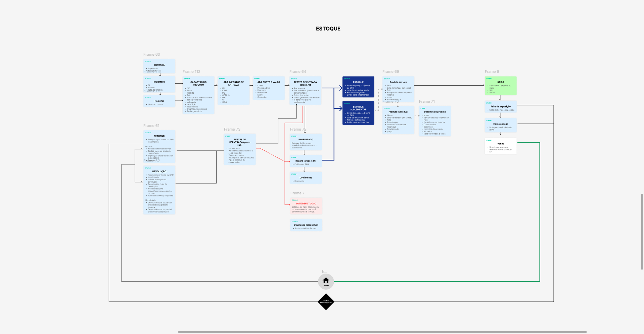This screenshot has height=334, width=644.
Task: Click the Frame 8 label
Action: click(x=492, y=71)
